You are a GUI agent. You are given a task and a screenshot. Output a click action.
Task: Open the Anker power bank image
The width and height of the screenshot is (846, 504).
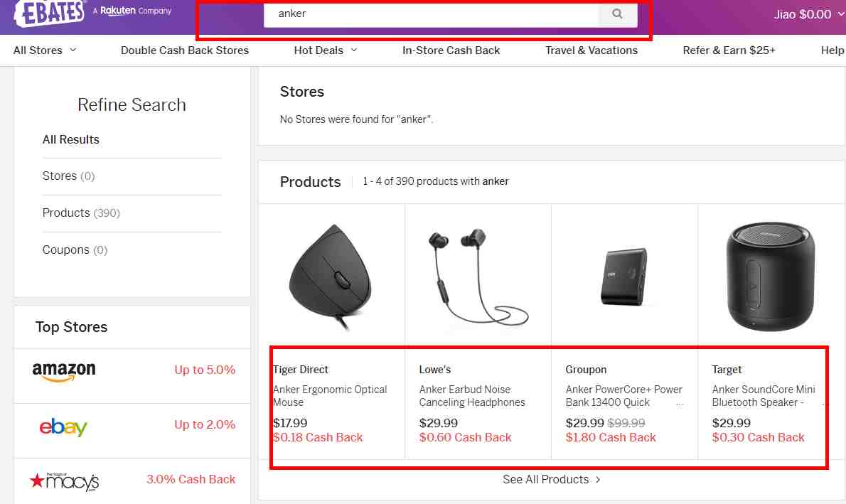point(623,277)
